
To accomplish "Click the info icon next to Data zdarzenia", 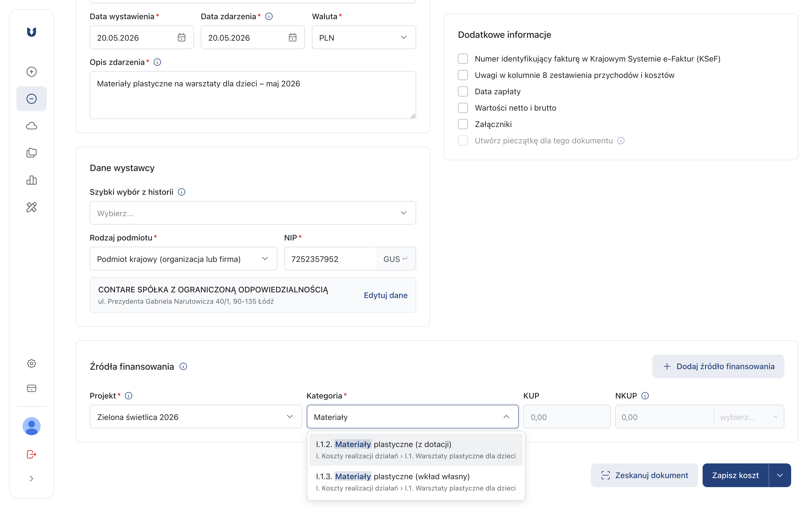I will point(269,16).
